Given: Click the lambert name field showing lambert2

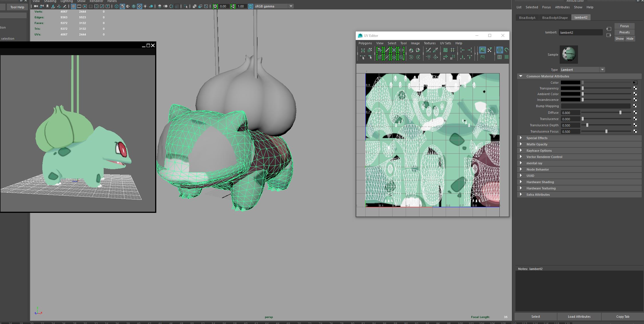Looking at the screenshot, I should [x=581, y=33].
